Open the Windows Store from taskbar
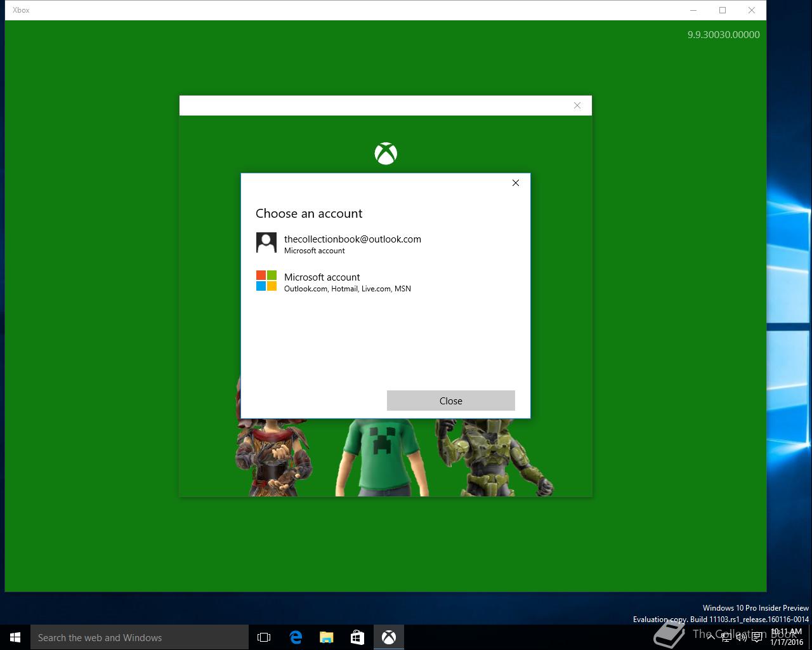Image resolution: width=812 pixels, height=650 pixels. 357,637
